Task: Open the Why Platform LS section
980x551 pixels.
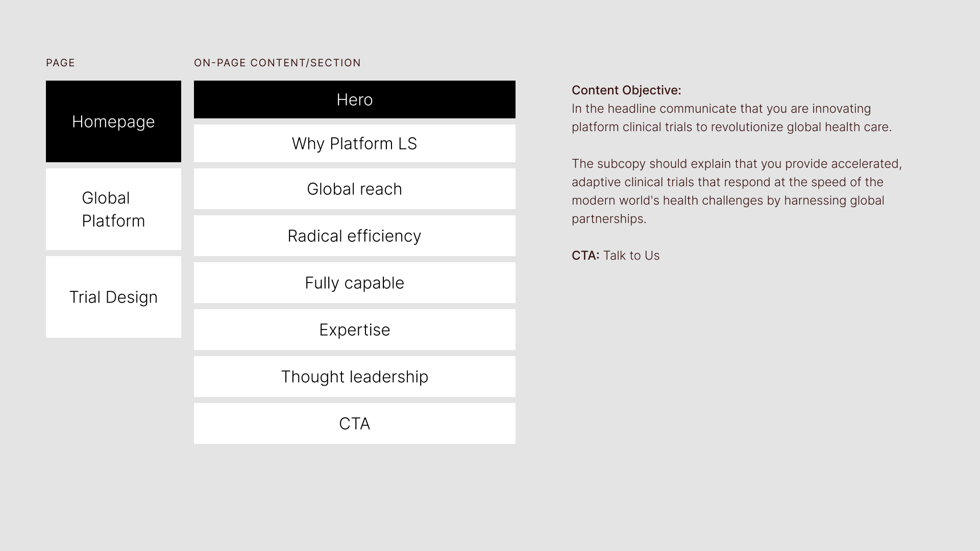Action: point(355,143)
